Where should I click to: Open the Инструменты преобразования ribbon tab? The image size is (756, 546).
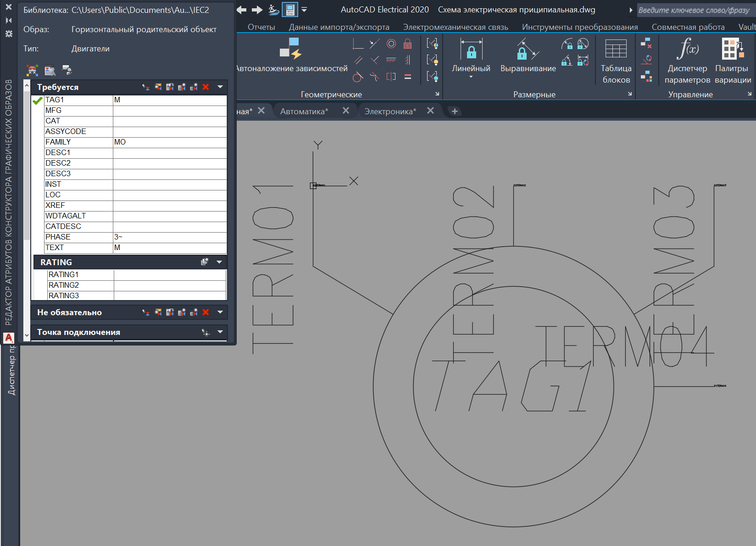pyautogui.click(x=580, y=27)
